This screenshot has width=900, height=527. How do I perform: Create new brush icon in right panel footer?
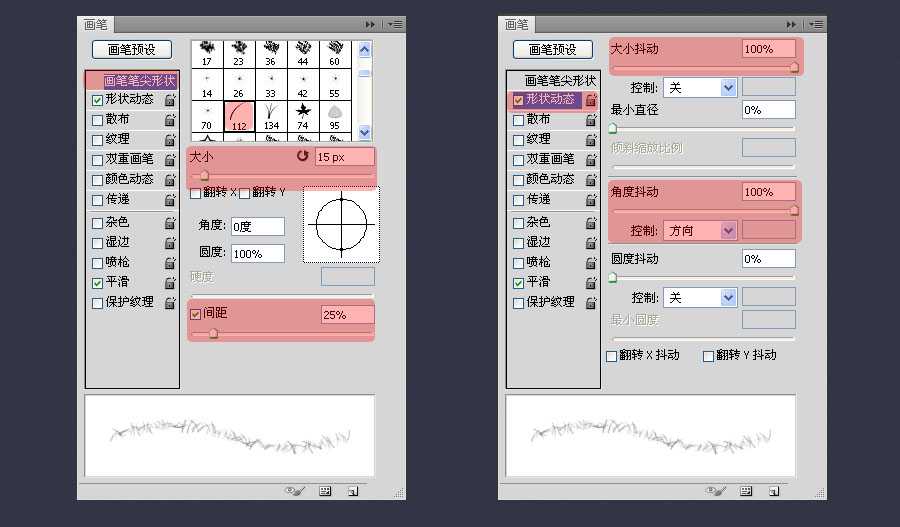click(x=774, y=491)
